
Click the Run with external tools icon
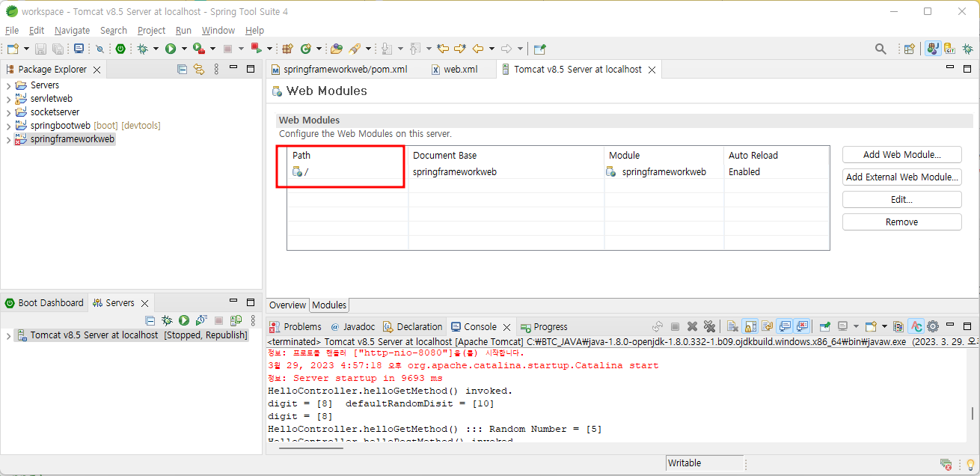click(x=199, y=49)
